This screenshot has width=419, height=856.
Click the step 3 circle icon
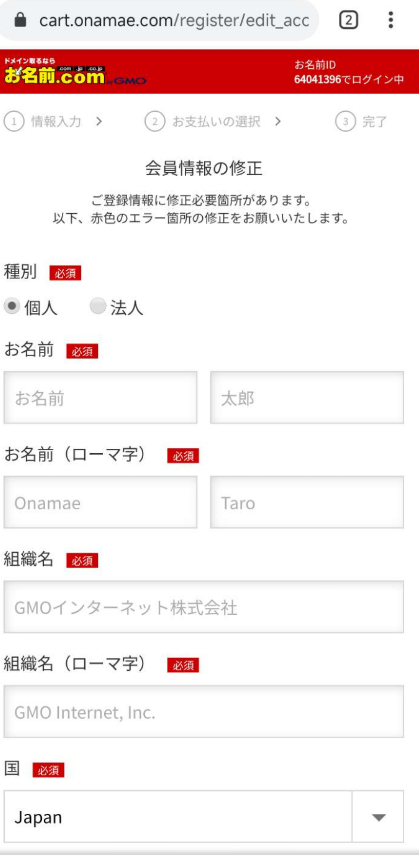tap(345, 121)
